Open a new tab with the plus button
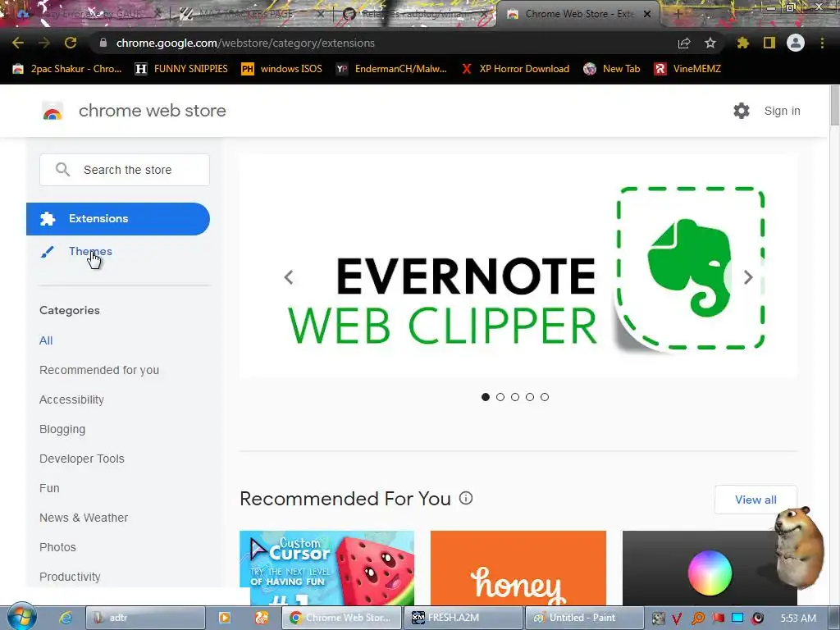Screen dimensions: 840x630 678,14
